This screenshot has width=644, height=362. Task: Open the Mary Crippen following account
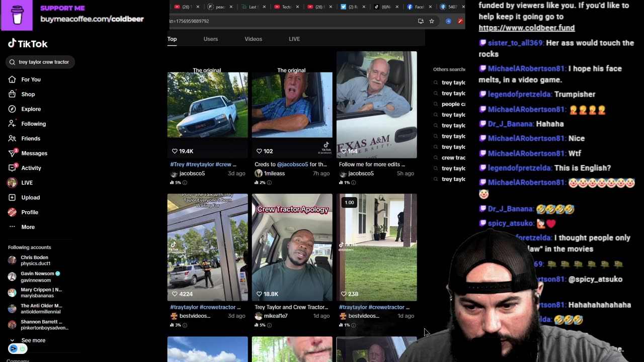point(35,293)
